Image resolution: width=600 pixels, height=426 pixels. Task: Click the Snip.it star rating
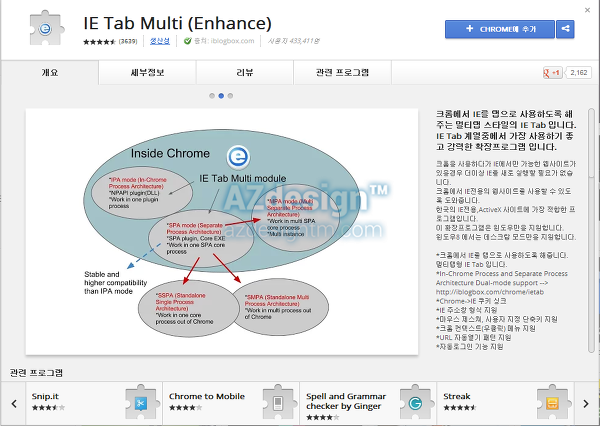pyautogui.click(x=48, y=408)
